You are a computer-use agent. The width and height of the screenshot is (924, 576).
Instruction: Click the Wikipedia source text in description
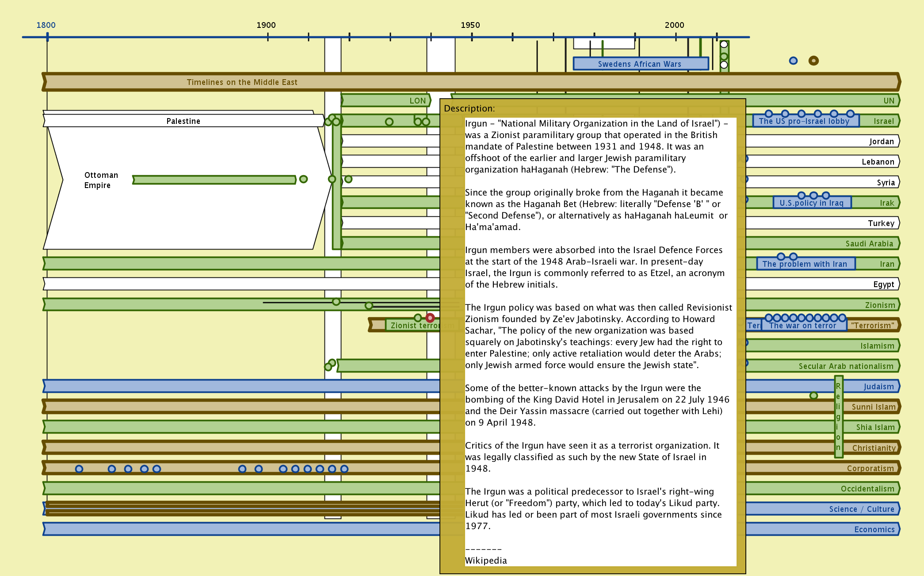[486, 561]
